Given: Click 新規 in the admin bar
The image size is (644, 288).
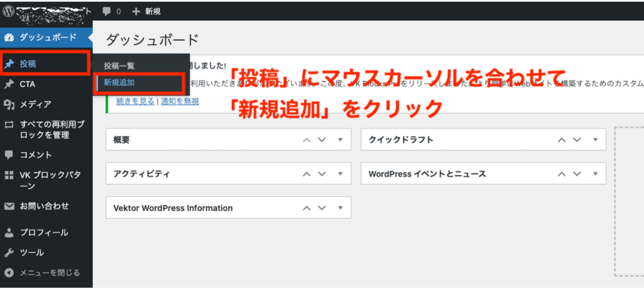Looking at the screenshot, I should click(x=153, y=11).
